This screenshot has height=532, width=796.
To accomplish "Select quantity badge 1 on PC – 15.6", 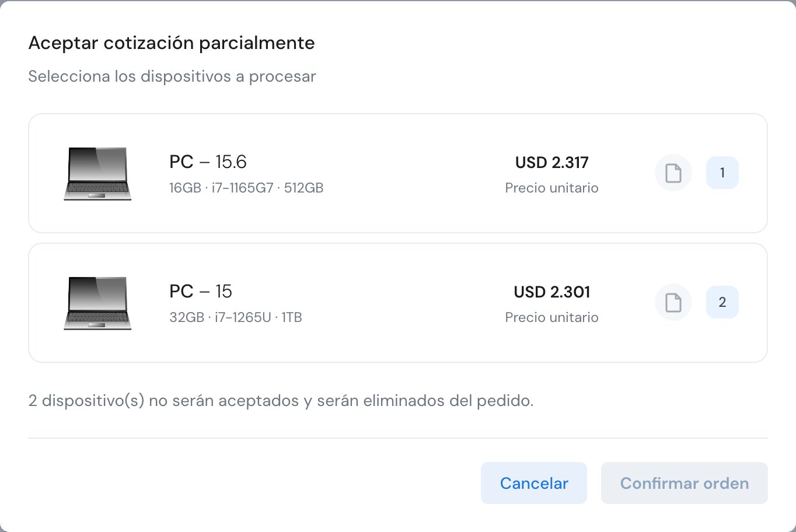I will 722,173.
